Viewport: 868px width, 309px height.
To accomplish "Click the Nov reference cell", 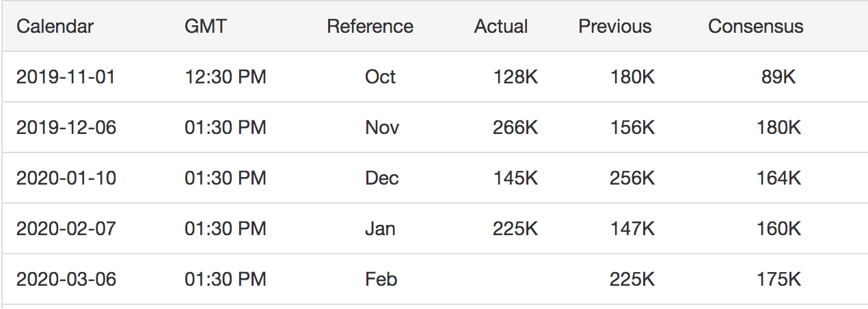I will point(382,128).
